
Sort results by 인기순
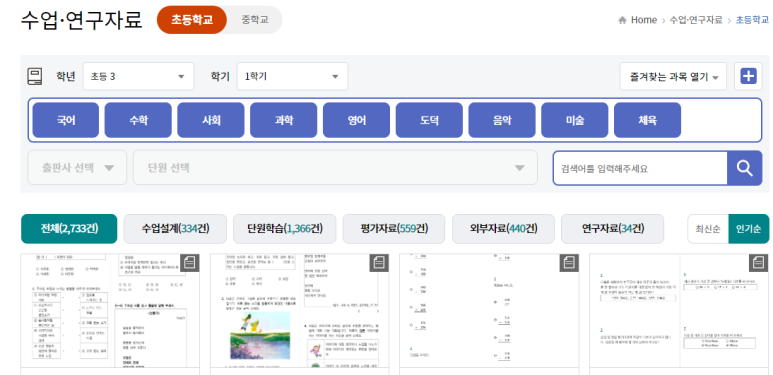[x=748, y=229]
